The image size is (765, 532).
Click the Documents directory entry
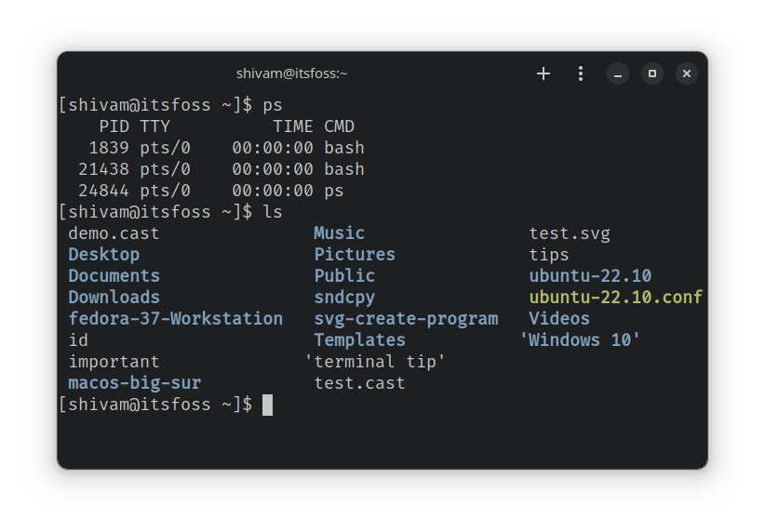pyautogui.click(x=114, y=276)
